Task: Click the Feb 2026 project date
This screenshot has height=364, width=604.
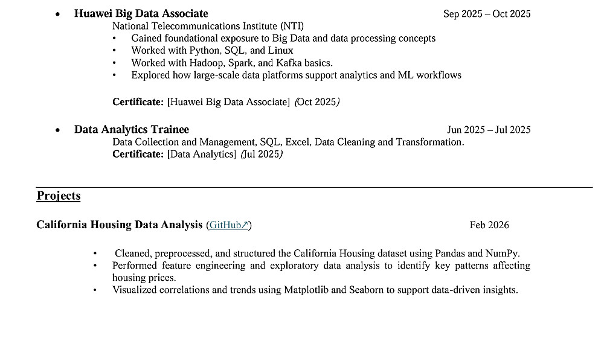Action: 489,225
